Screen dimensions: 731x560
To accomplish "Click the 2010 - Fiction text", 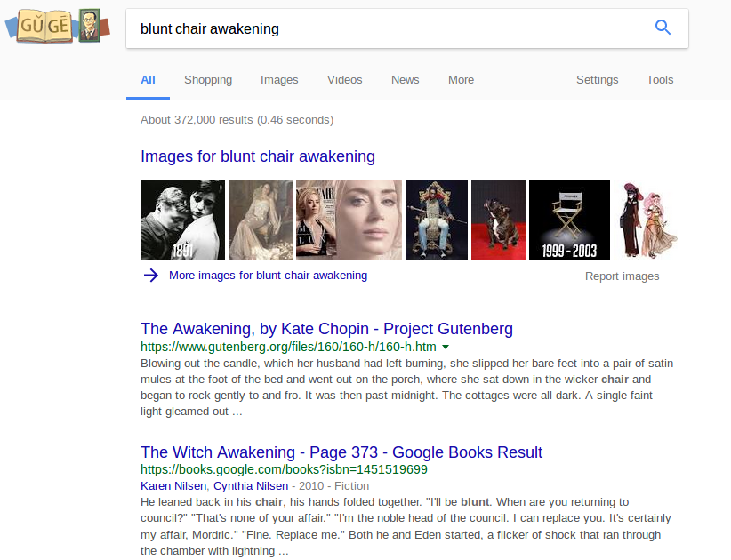I will (333, 486).
